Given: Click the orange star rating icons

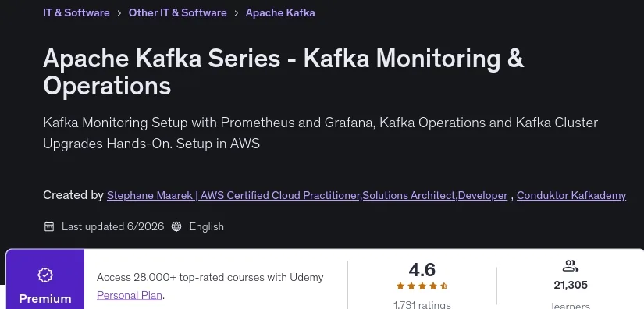Looking at the screenshot, I should pyautogui.click(x=422, y=286).
